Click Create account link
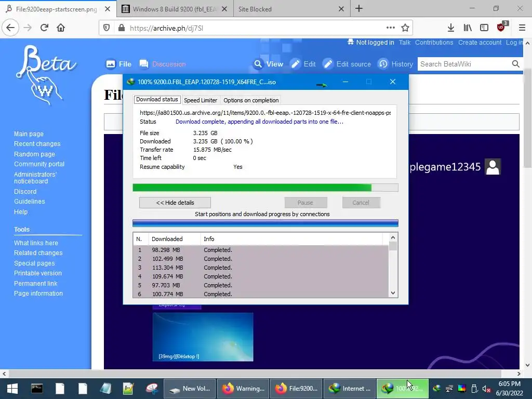 (x=480, y=43)
